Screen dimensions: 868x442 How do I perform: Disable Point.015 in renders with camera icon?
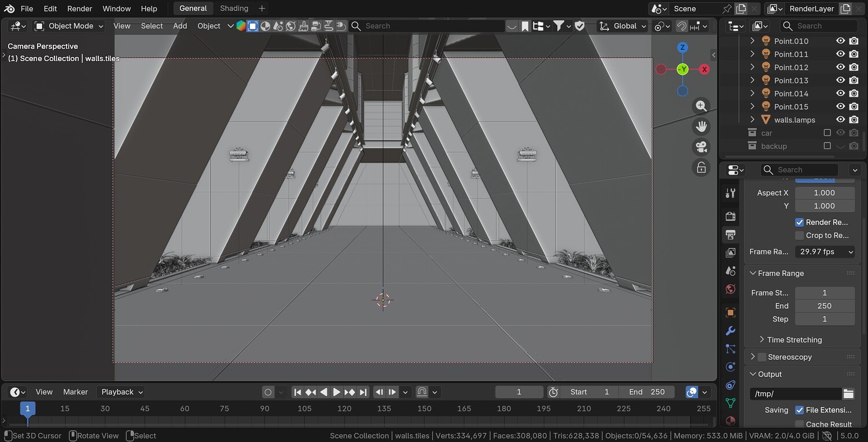point(854,107)
